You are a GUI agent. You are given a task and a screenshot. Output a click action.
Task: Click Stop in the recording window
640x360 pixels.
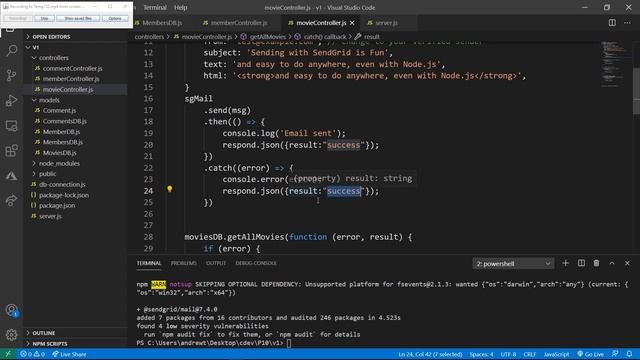point(44,18)
